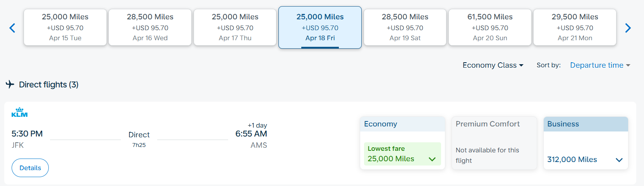Choose Apr 17 Thu fare date
This screenshot has height=186, width=644.
tap(235, 27)
